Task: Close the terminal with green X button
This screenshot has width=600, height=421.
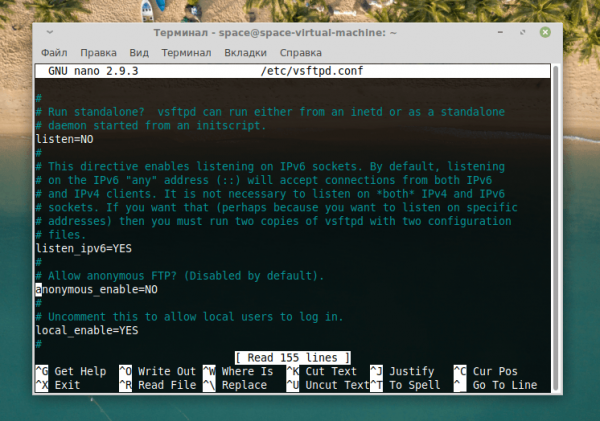Action: coord(545,32)
